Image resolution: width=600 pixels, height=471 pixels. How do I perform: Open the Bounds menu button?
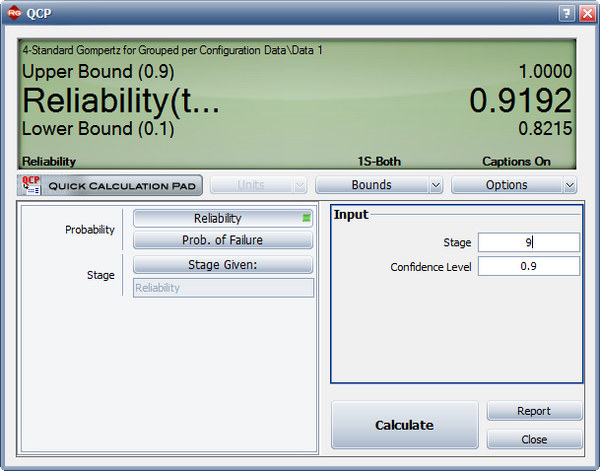[x=372, y=185]
